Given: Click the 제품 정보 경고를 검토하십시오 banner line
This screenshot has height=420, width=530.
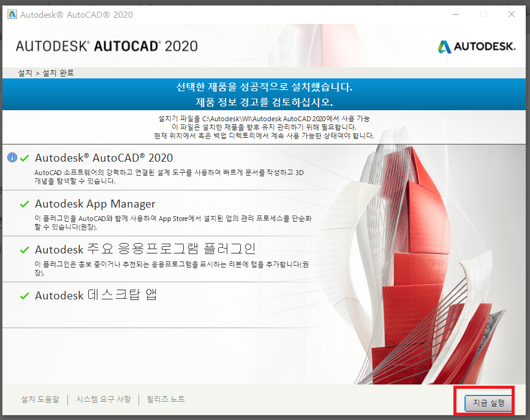Looking at the screenshot, I should pyautogui.click(x=264, y=102).
